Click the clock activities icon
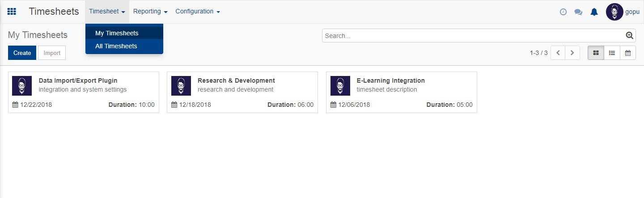Screen dimensions: 644x198 (x=563, y=12)
